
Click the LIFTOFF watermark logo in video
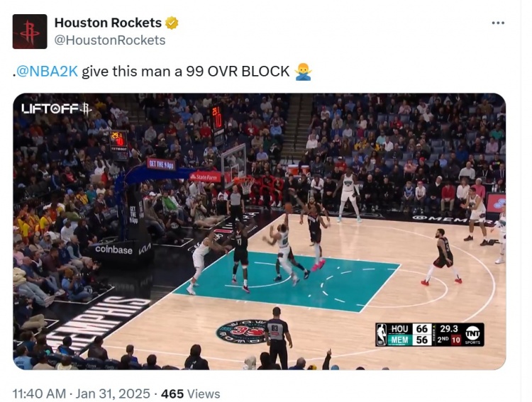coord(56,109)
